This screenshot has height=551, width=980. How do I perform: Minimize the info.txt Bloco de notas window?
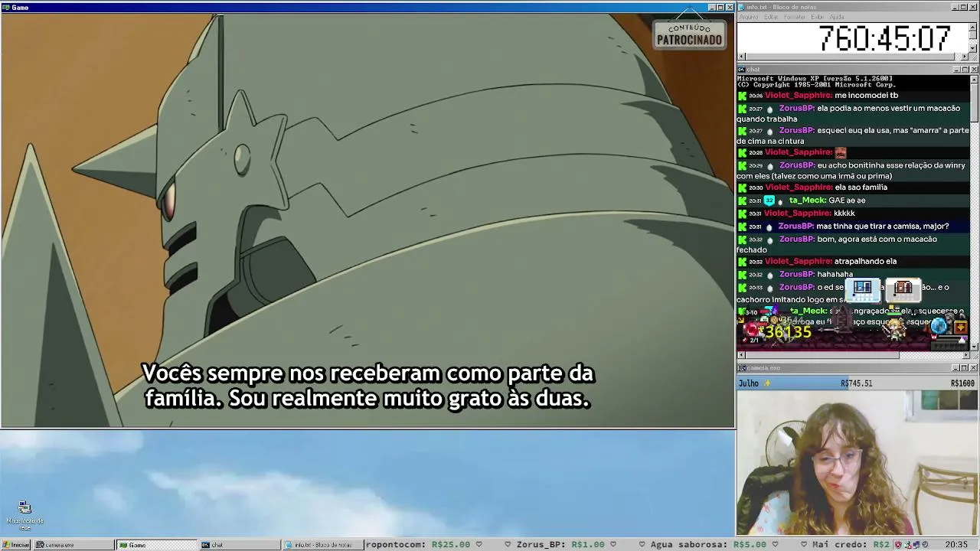[956, 8]
